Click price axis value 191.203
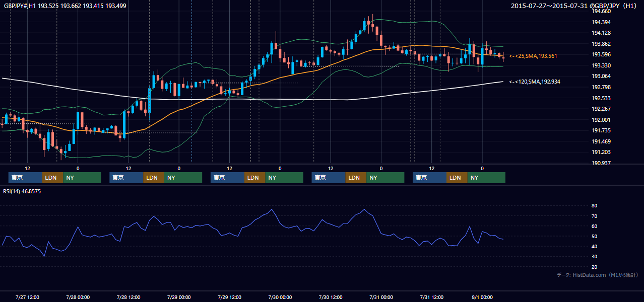This screenshot has width=644, height=302. (x=601, y=152)
